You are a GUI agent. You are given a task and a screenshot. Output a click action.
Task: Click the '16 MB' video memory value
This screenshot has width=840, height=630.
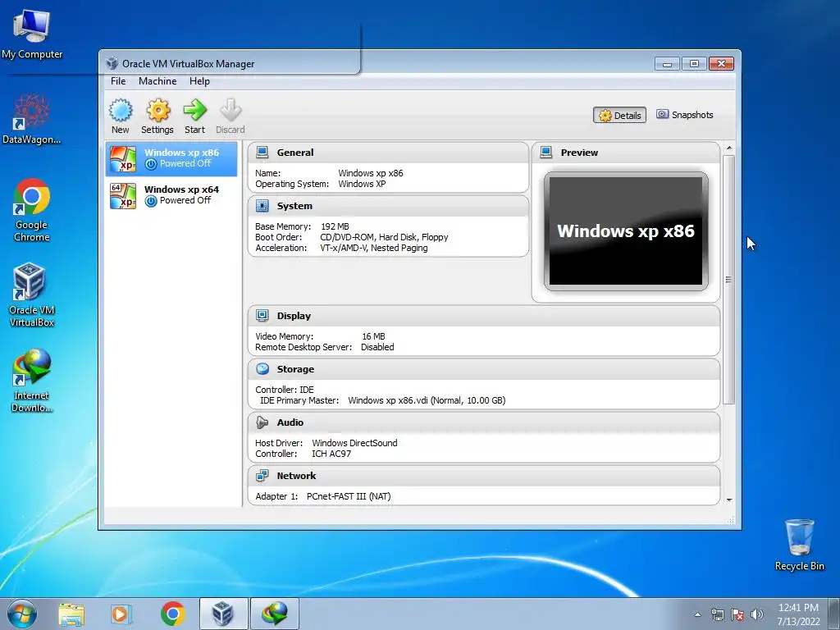coord(373,336)
